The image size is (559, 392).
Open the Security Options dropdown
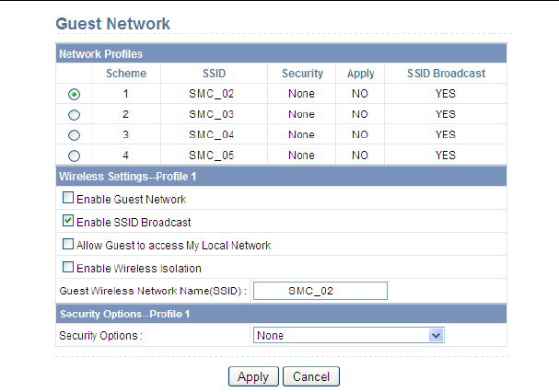click(x=341, y=336)
